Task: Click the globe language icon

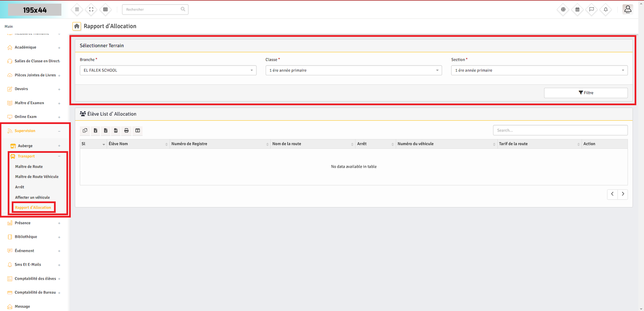Action: pyautogui.click(x=563, y=9)
